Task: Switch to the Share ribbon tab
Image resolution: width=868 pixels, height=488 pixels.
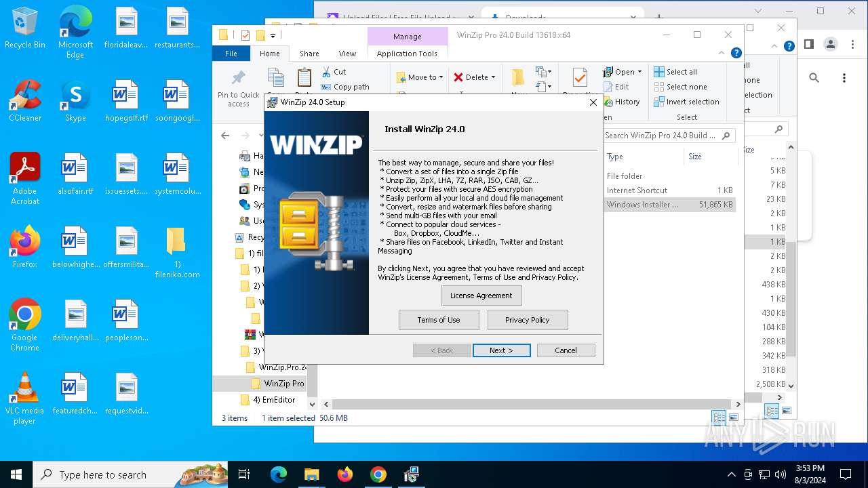Action: [309, 54]
